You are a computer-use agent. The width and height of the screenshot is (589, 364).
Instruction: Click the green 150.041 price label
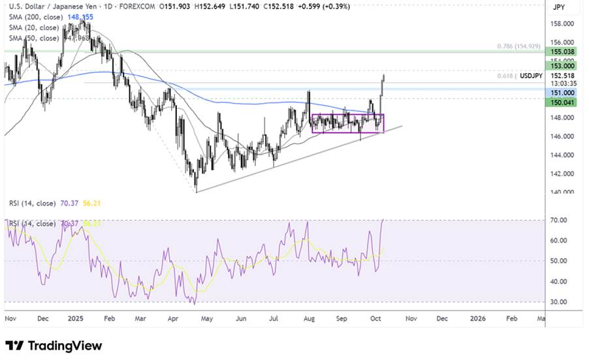coord(562,102)
